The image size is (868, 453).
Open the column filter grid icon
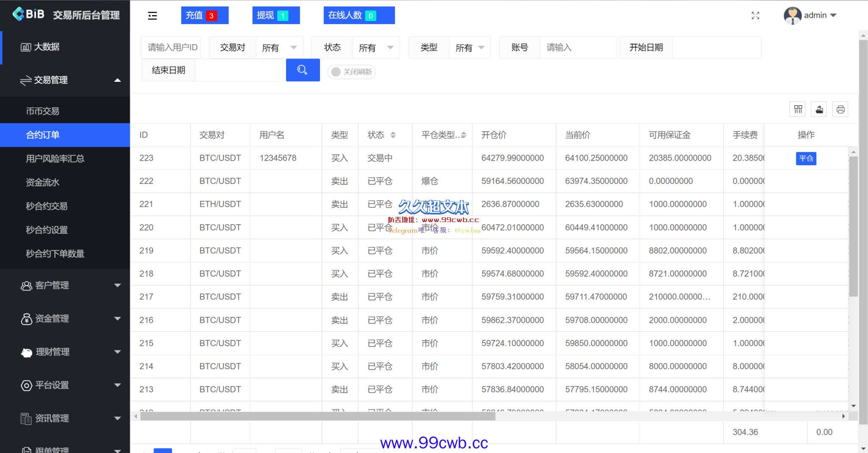(798, 110)
